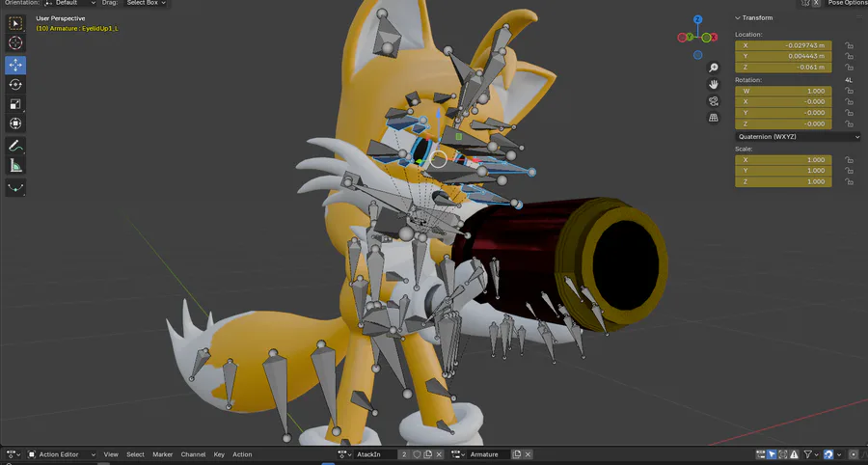Viewport: 868px width, 465px height.
Task: Open the action browse dropdown beside AtackIn
Action: [345, 454]
